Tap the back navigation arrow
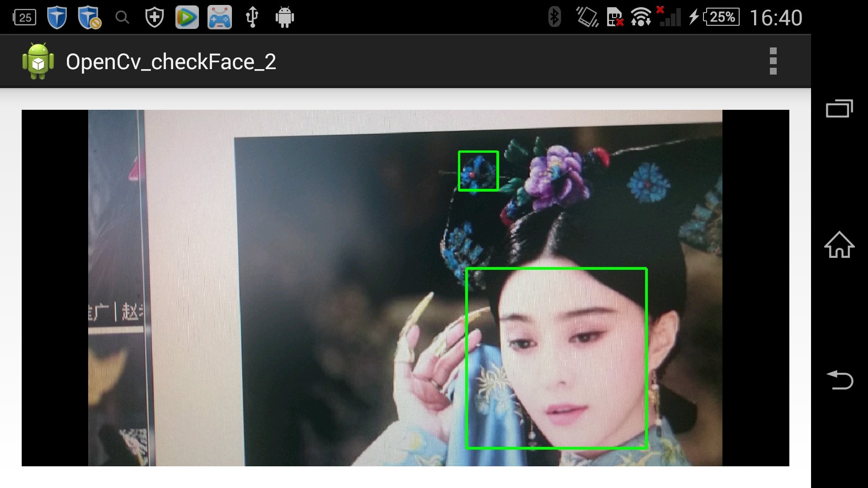This screenshot has height=488, width=868. tap(840, 380)
